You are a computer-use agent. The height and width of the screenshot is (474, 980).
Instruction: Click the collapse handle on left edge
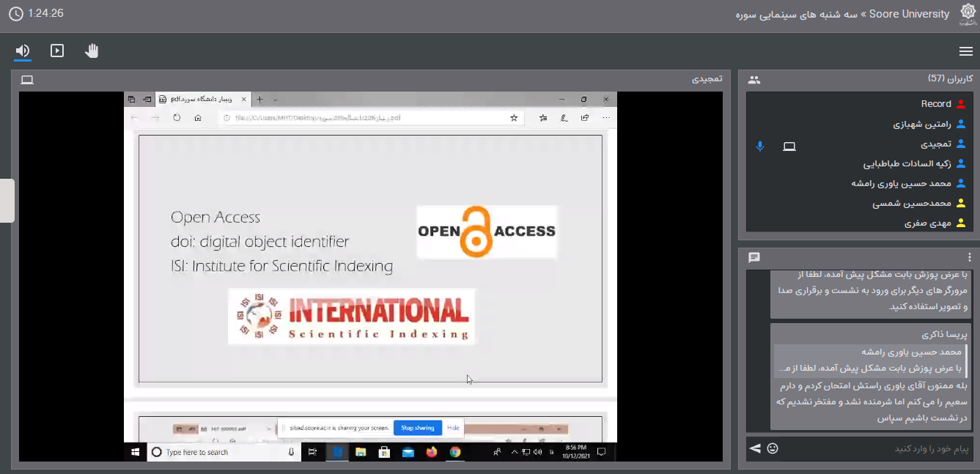click(7, 201)
